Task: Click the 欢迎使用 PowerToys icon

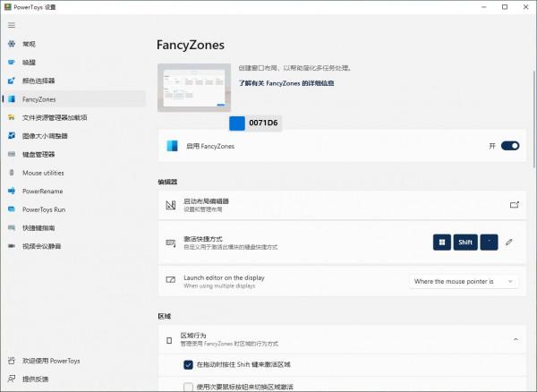Action: [x=12, y=361]
